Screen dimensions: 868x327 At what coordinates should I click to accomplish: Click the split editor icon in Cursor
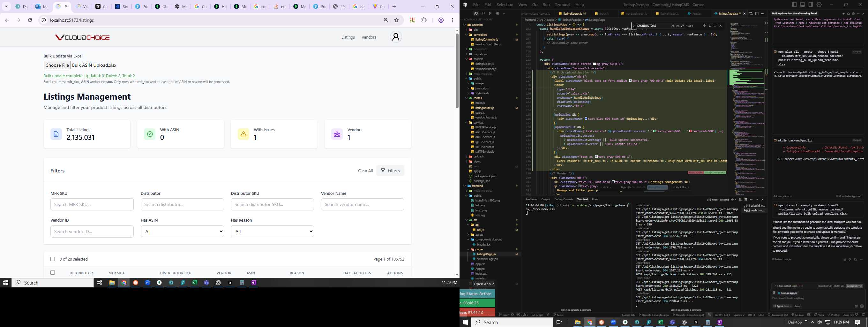point(757,13)
